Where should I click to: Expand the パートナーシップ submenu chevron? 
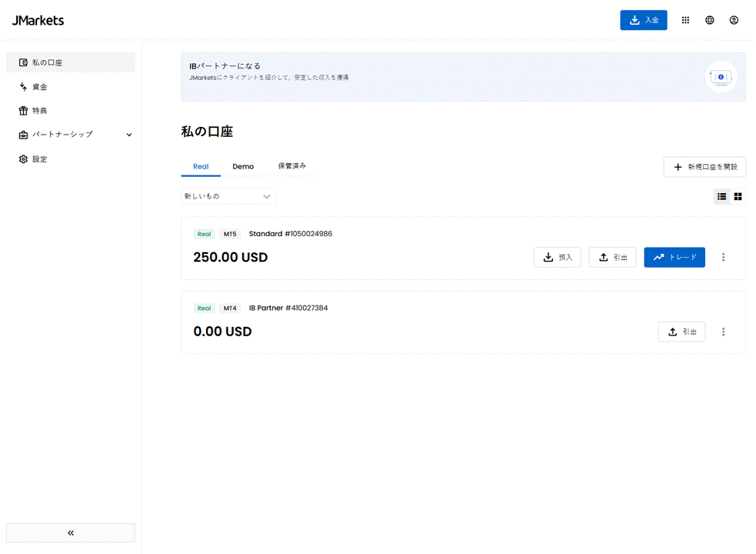128,135
